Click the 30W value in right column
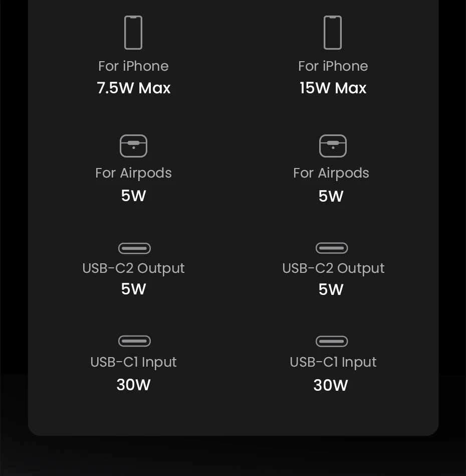This screenshot has width=466, height=476. [x=331, y=385]
